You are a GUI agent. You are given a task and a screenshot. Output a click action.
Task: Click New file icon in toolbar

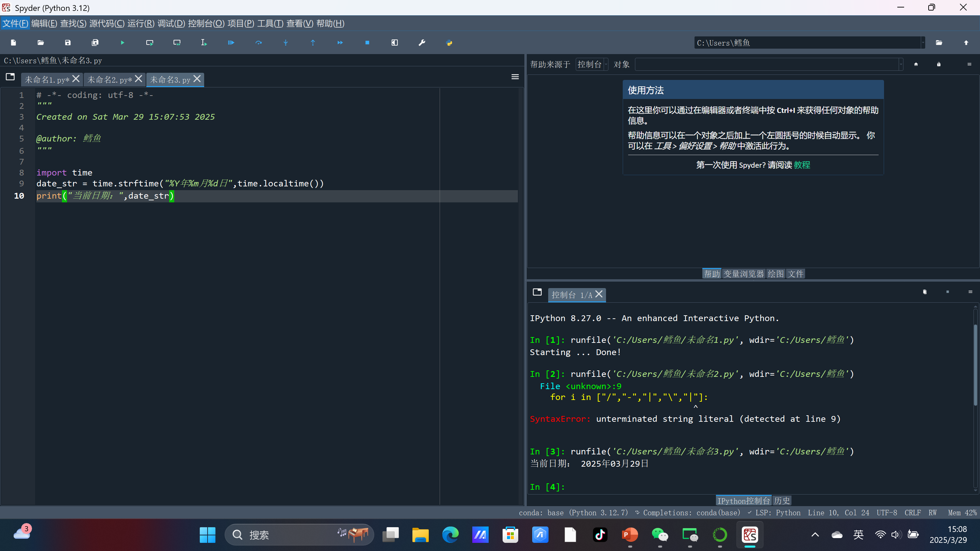click(x=13, y=43)
